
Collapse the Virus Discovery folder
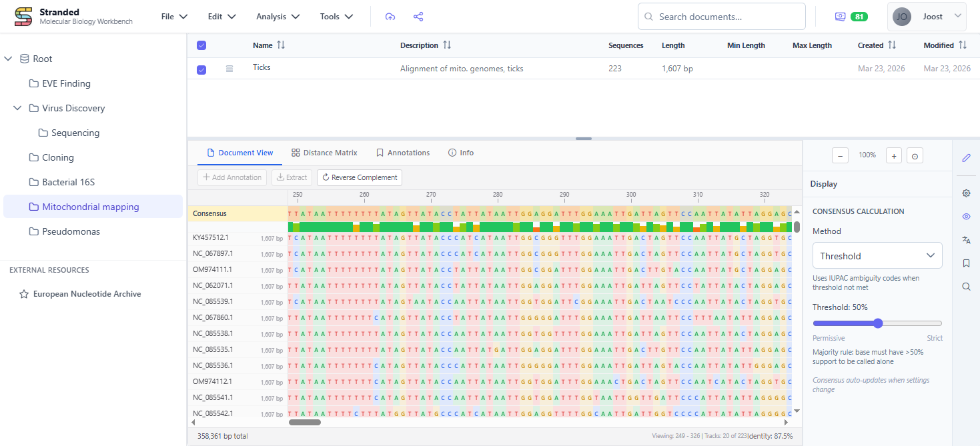click(17, 108)
